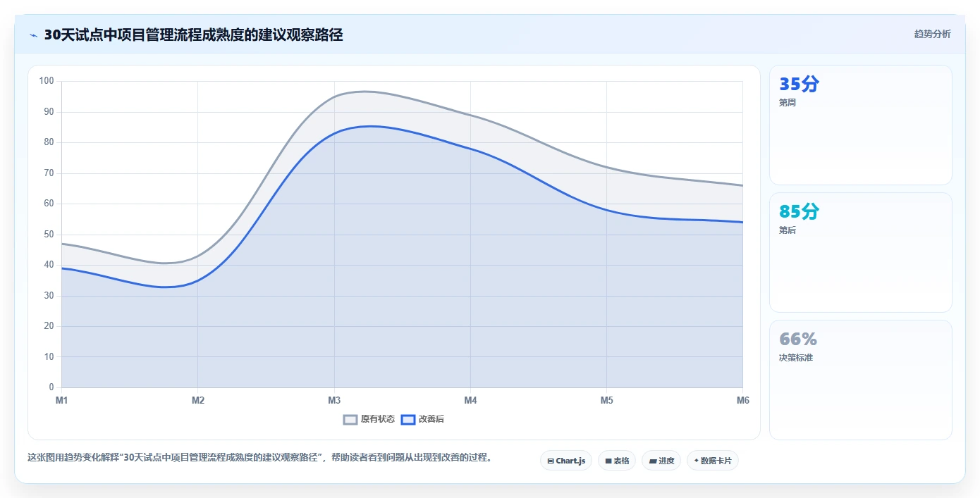This screenshot has height=498, width=980.
Task: Select the 数据卡片 tag
Action: pyautogui.click(x=713, y=461)
